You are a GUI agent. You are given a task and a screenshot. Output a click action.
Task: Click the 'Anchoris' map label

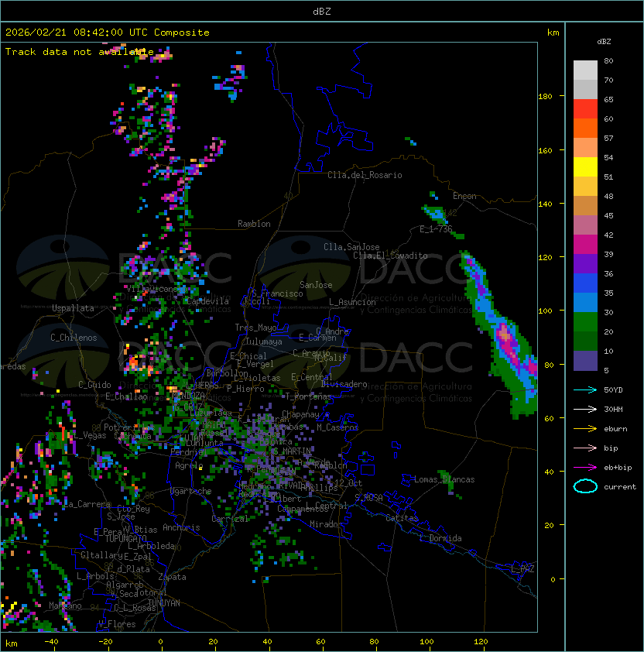[181, 527]
